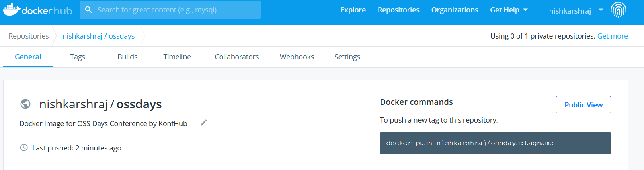Screen dimensions: 644x170
Task: Click the search magnifier icon
Action: pos(88,10)
